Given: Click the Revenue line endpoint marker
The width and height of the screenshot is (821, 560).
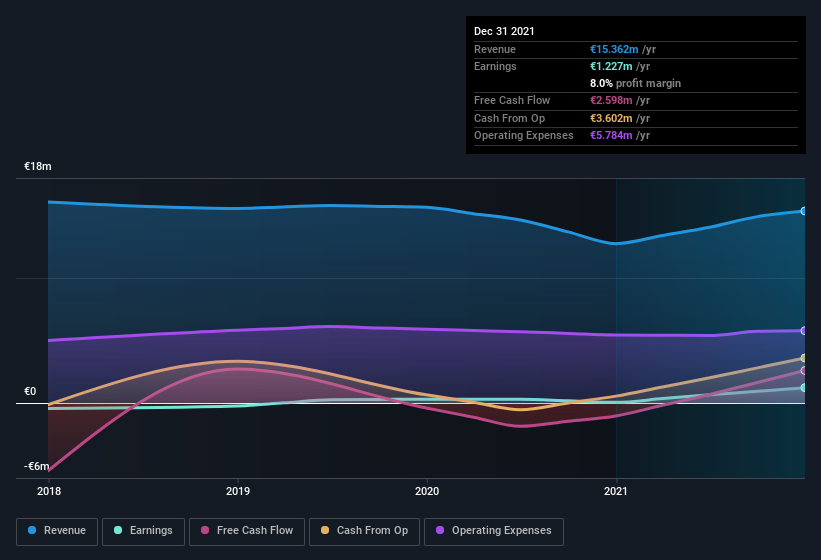Looking at the screenshot, I should [x=803, y=211].
